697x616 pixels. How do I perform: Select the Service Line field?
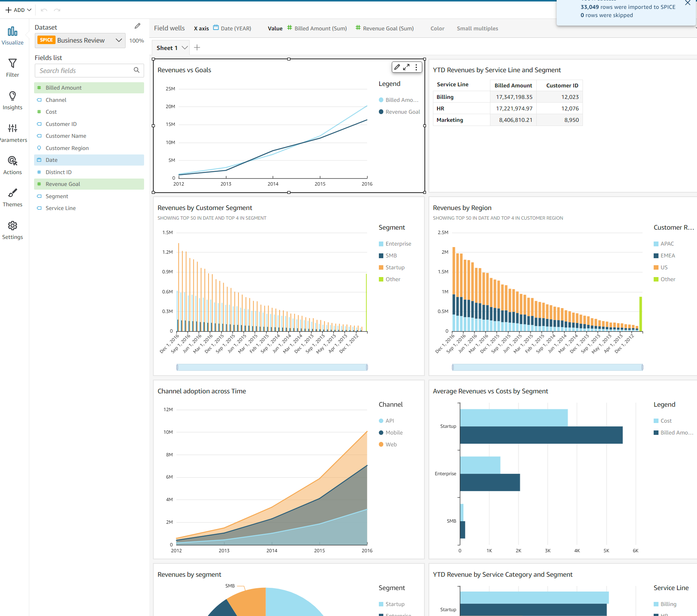pos(89,208)
